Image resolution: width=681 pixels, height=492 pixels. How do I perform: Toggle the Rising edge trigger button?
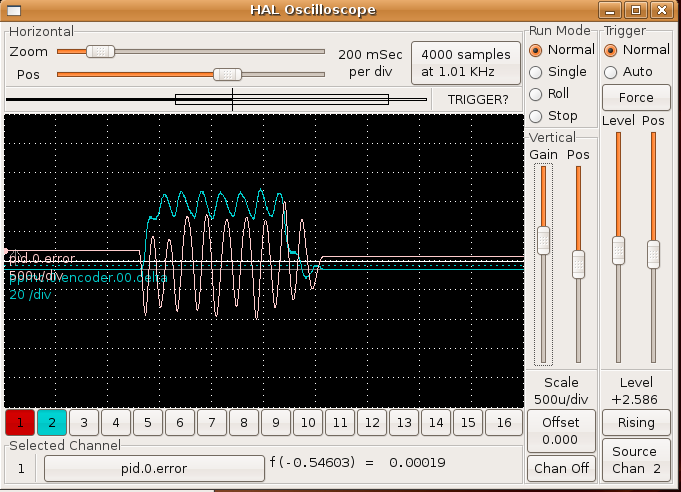point(636,423)
